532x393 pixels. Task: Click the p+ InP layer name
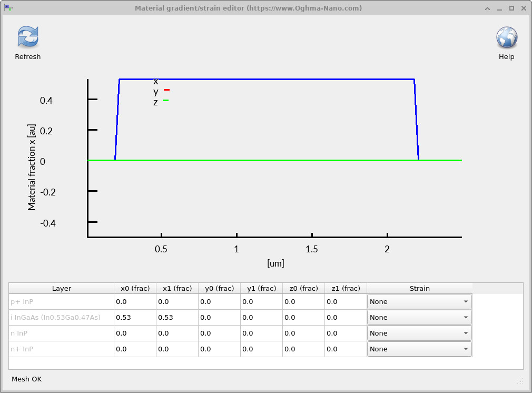[22, 302]
